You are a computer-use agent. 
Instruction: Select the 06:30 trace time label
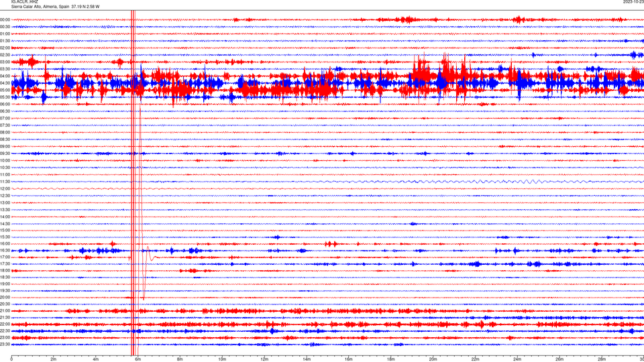5,111
